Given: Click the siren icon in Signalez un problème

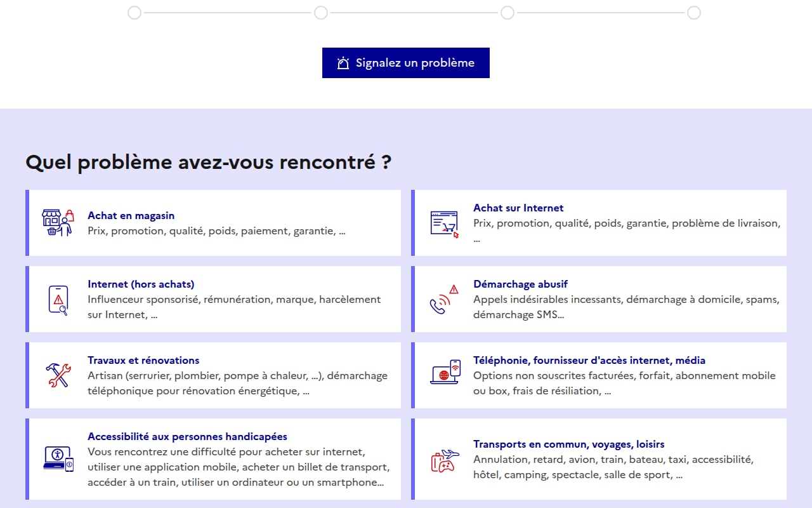Looking at the screenshot, I should click(x=343, y=63).
